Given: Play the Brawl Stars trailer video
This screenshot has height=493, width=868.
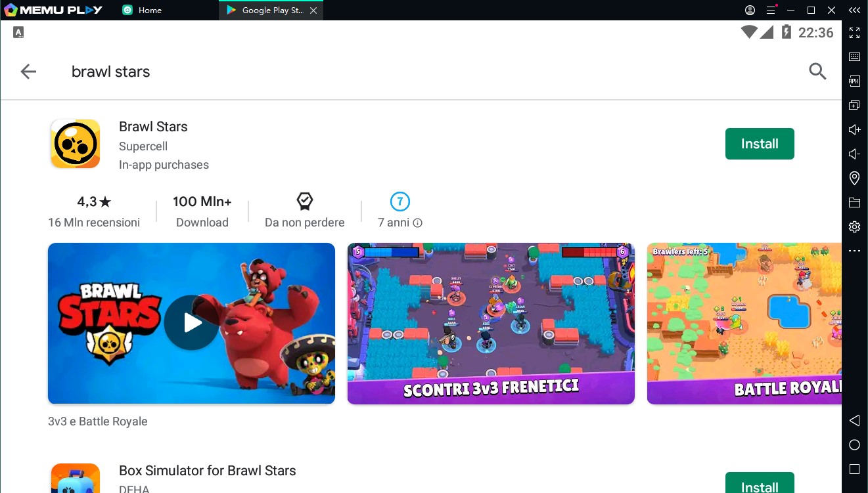Looking at the screenshot, I should point(191,323).
